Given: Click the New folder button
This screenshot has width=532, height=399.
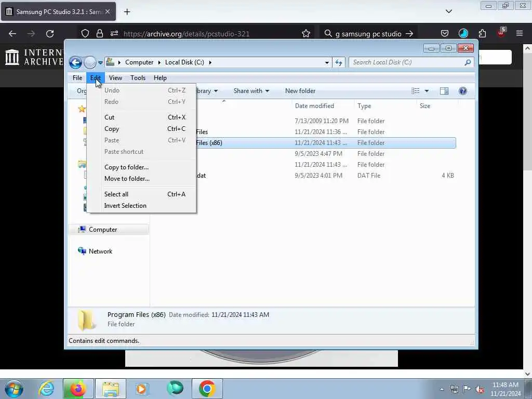Looking at the screenshot, I should (x=300, y=91).
